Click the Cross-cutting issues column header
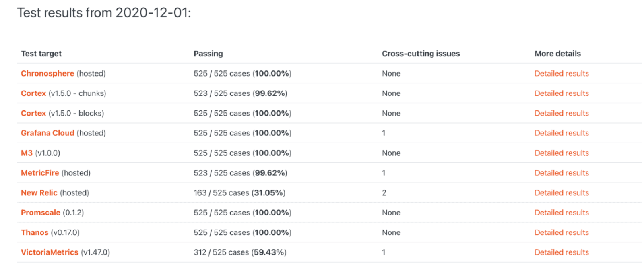 coord(420,53)
